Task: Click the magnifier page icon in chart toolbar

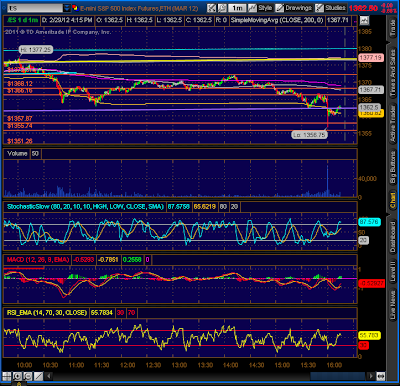Action: [x=222, y=8]
